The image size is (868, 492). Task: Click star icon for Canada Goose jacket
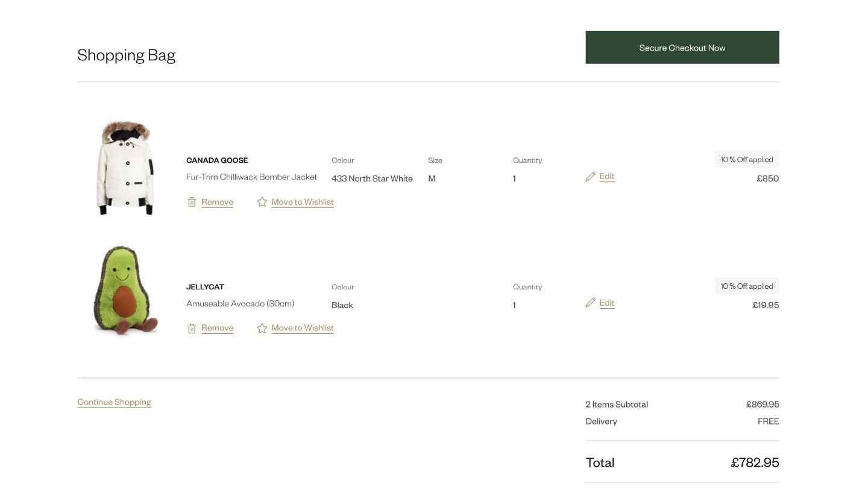coord(262,202)
